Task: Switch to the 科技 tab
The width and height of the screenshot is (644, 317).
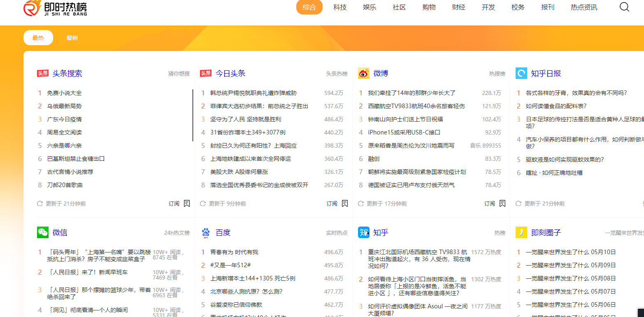Action: (x=340, y=7)
